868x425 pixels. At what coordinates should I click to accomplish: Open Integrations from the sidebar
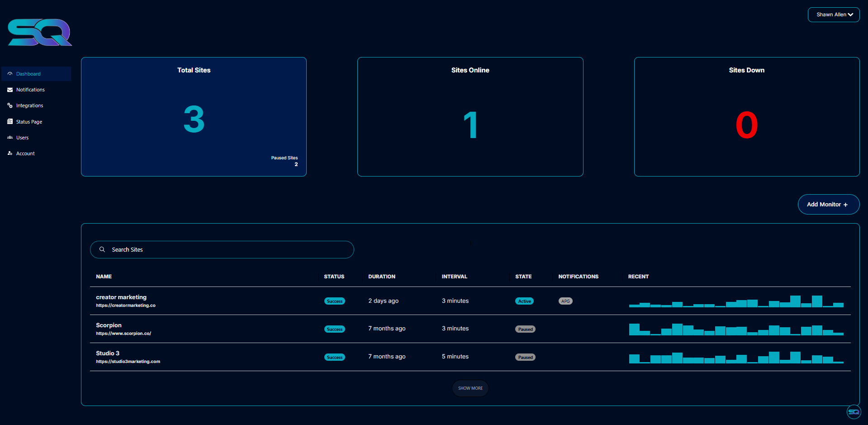click(x=36, y=105)
